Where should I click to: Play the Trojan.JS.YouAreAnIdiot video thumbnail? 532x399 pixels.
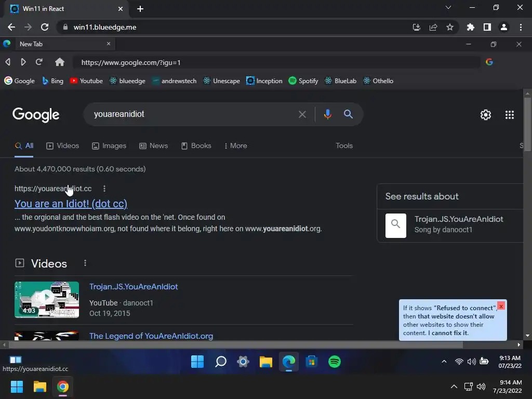coord(47,300)
